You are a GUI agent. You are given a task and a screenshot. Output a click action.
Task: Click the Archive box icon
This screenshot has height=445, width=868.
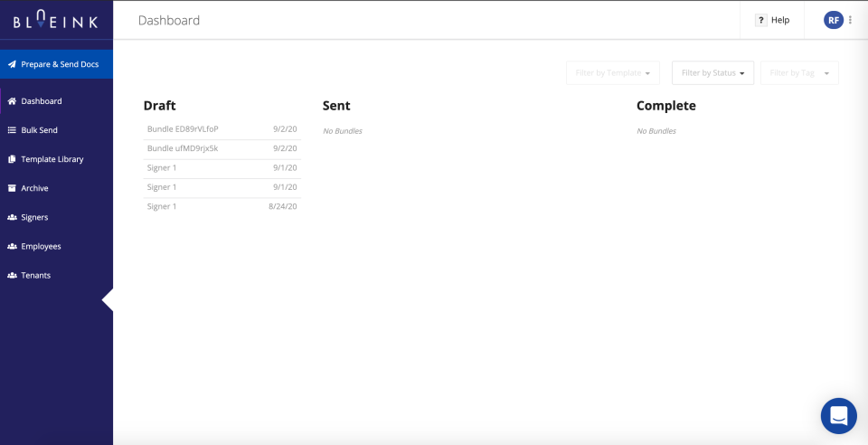(x=12, y=188)
